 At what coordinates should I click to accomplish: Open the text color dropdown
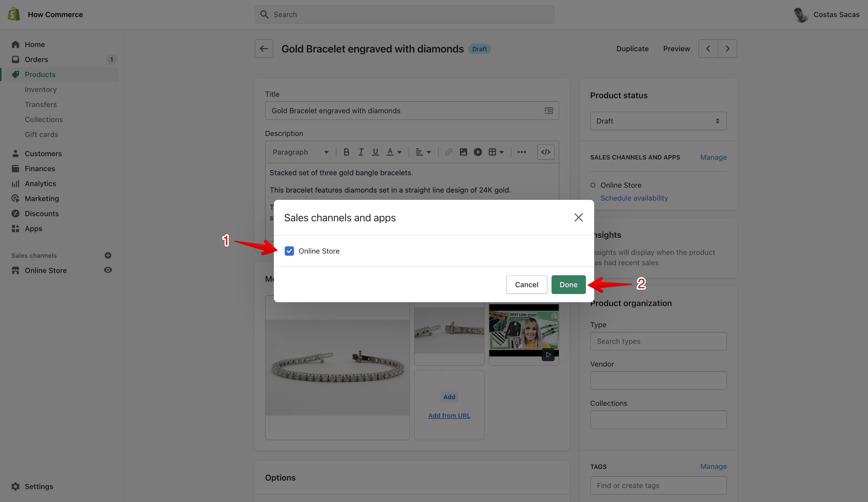click(394, 152)
